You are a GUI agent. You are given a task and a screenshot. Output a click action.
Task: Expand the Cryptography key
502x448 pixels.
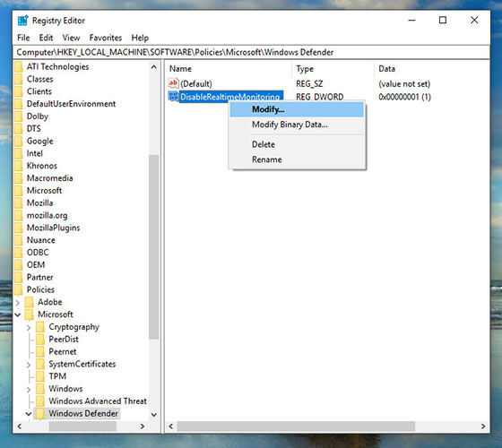coord(29,327)
